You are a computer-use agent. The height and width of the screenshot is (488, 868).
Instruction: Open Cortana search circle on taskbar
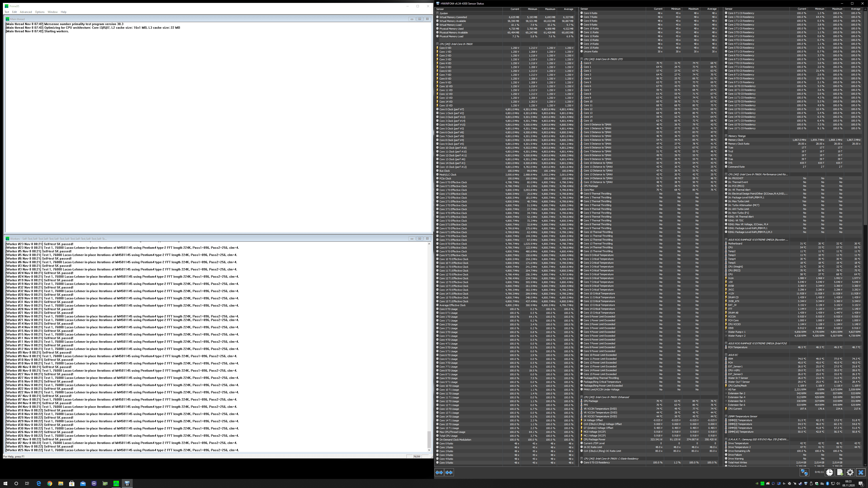[x=16, y=483]
